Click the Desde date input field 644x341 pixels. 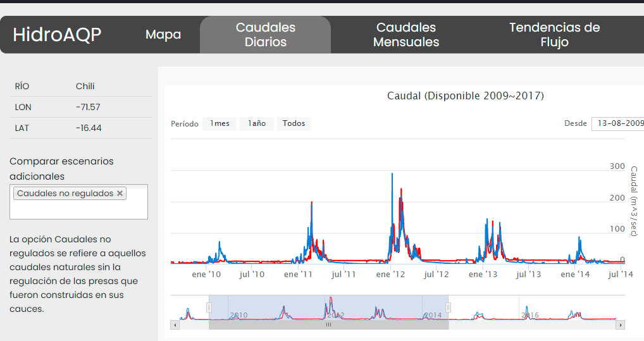tap(618, 123)
